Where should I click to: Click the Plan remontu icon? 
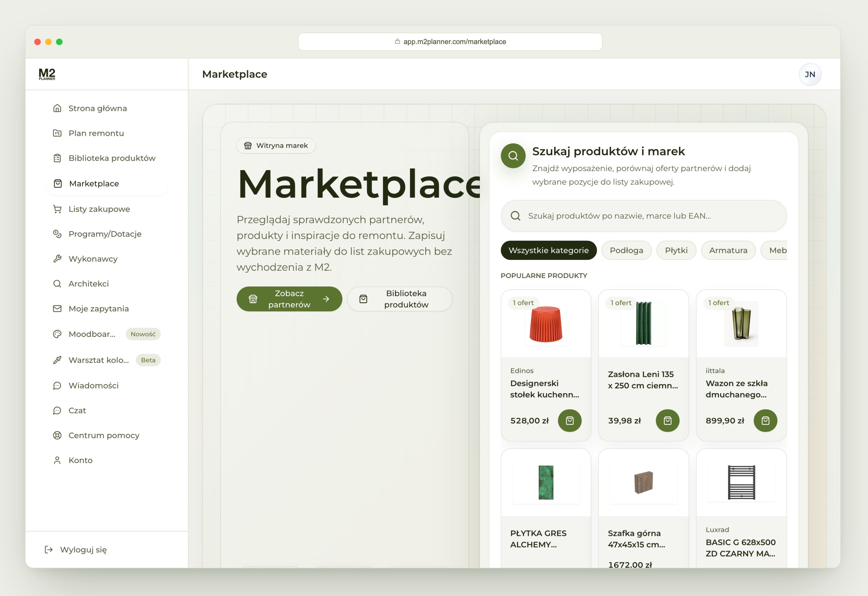pyautogui.click(x=57, y=133)
